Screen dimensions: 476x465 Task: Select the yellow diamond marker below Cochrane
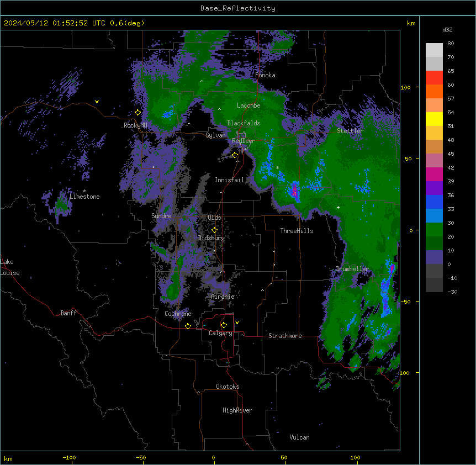188,326
